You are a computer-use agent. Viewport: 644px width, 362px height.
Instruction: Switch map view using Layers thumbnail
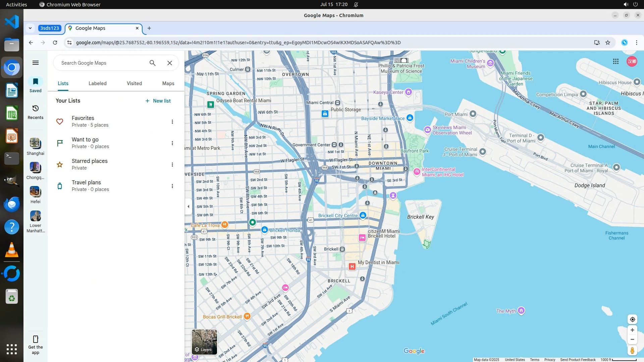pyautogui.click(x=204, y=342)
